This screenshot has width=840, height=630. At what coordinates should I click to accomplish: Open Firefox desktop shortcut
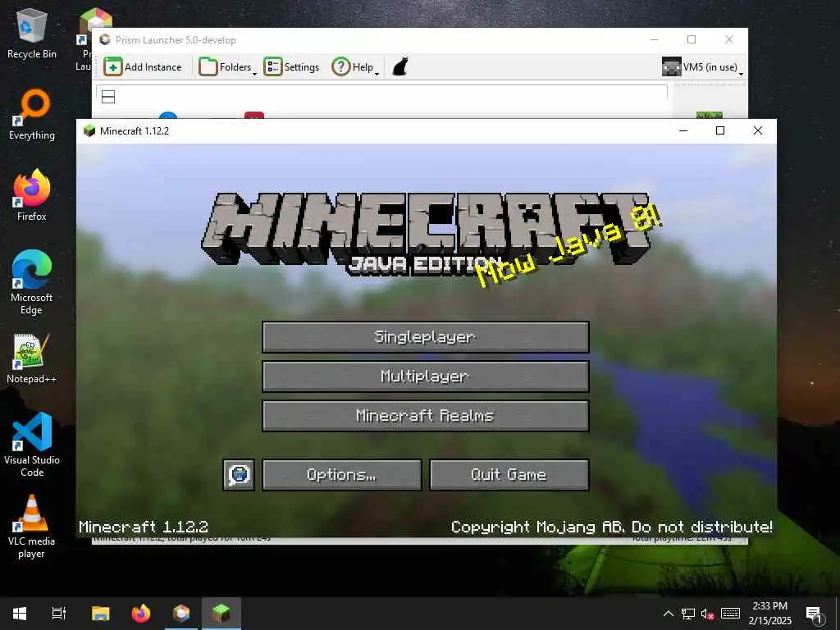click(x=32, y=195)
